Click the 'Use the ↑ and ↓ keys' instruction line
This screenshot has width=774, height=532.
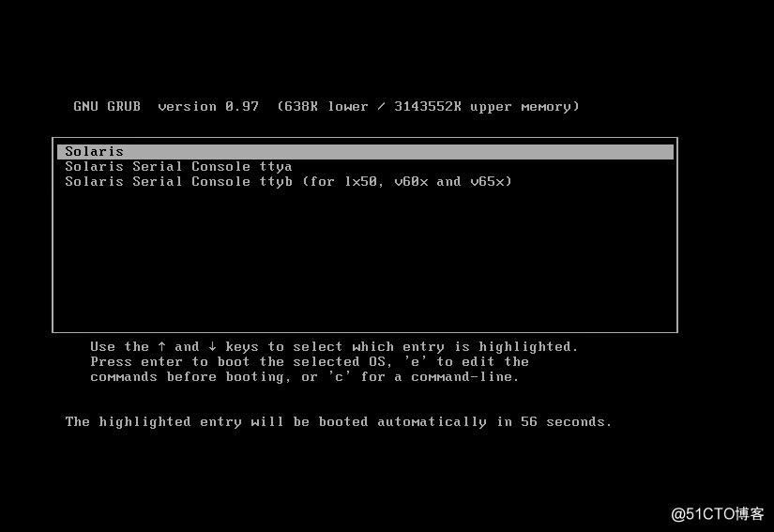click(x=334, y=347)
